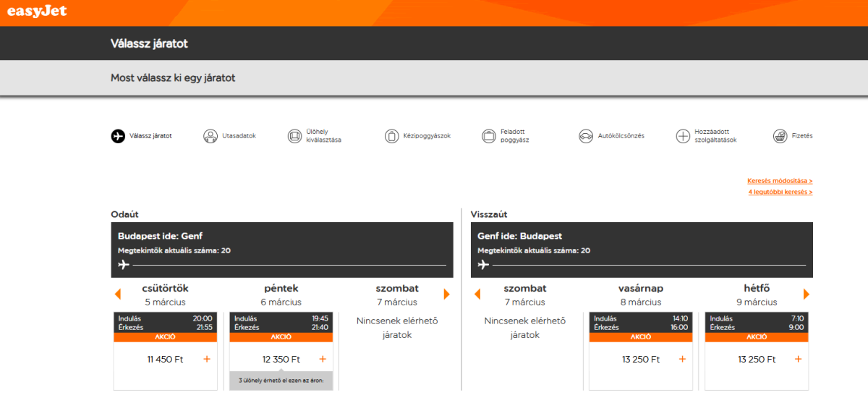This screenshot has height=411, width=868.
Task: Add the 12 350 Ft Friday flight
Action: point(323,360)
